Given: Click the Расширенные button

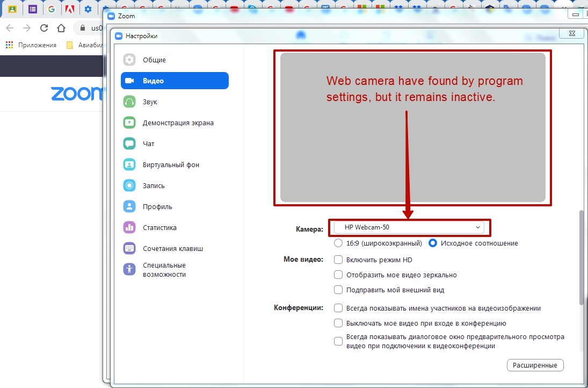Looking at the screenshot, I should click(535, 365).
